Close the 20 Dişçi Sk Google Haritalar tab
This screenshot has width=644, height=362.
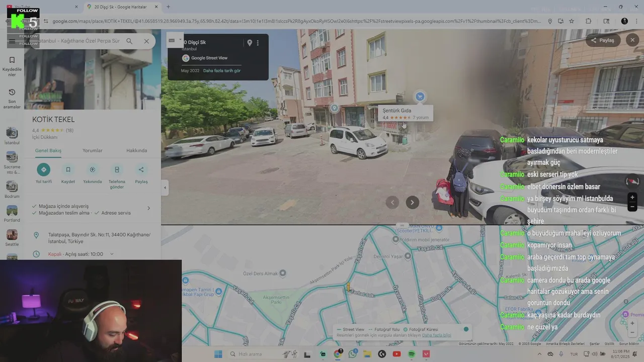(x=156, y=7)
